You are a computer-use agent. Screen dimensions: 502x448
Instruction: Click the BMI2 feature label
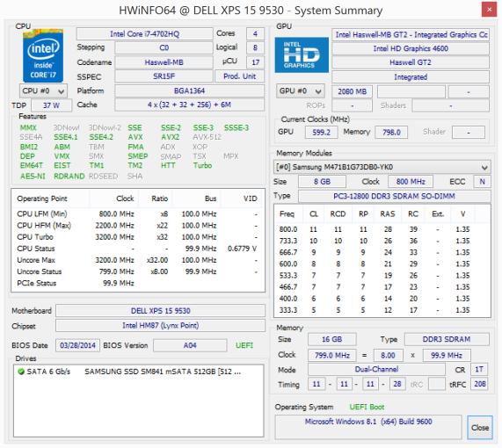(29, 147)
